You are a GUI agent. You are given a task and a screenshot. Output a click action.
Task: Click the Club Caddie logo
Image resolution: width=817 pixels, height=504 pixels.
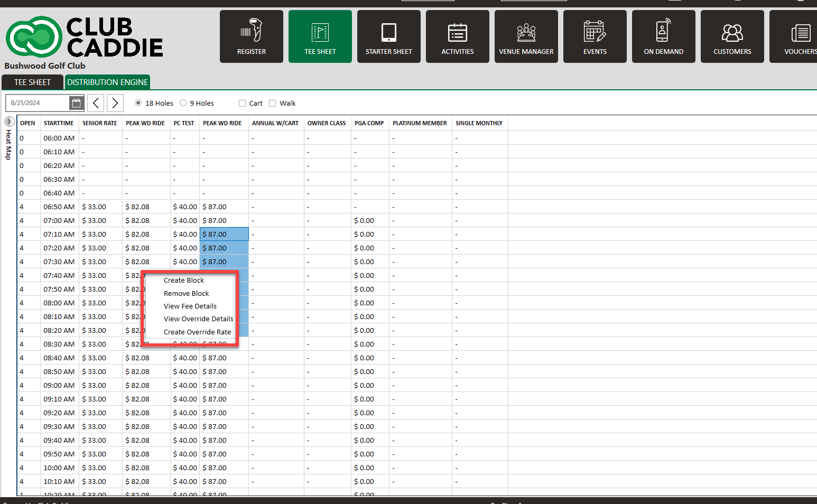[85, 36]
